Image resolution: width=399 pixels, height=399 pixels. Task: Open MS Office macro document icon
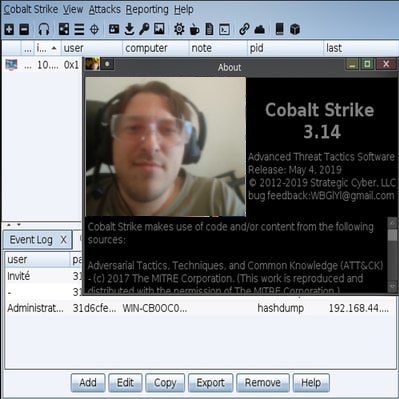209,29
